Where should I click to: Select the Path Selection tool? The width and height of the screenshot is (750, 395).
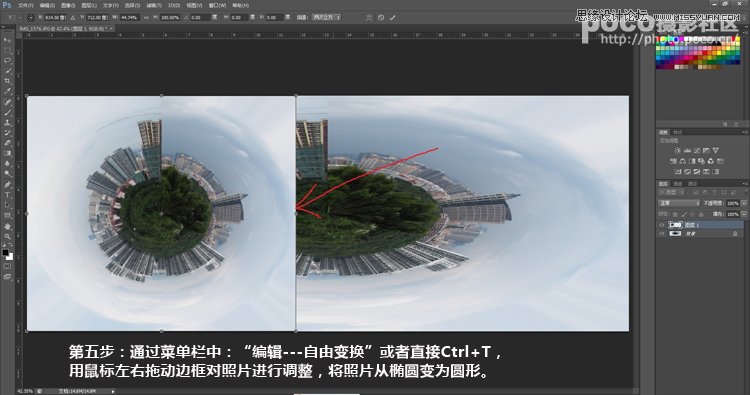click(7, 205)
